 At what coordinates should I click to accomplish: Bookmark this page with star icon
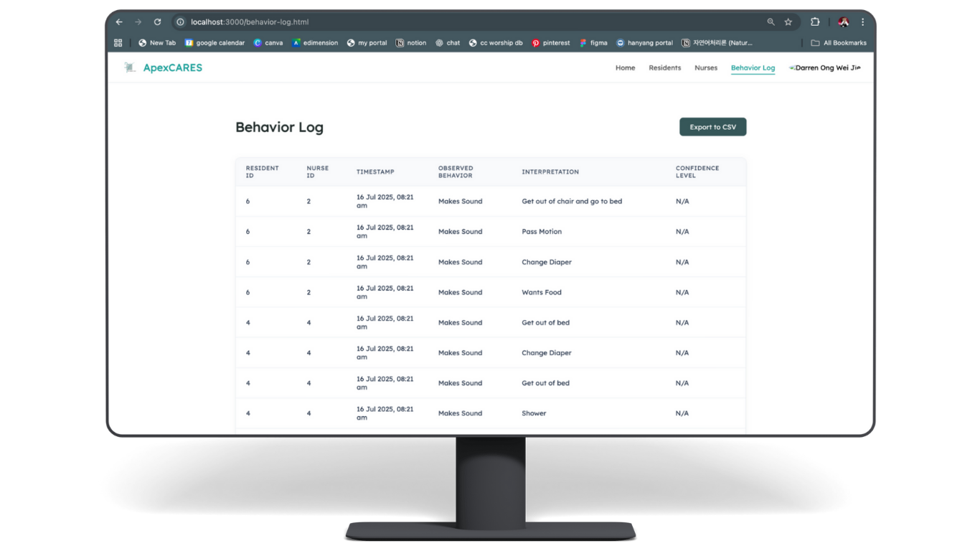tap(788, 22)
